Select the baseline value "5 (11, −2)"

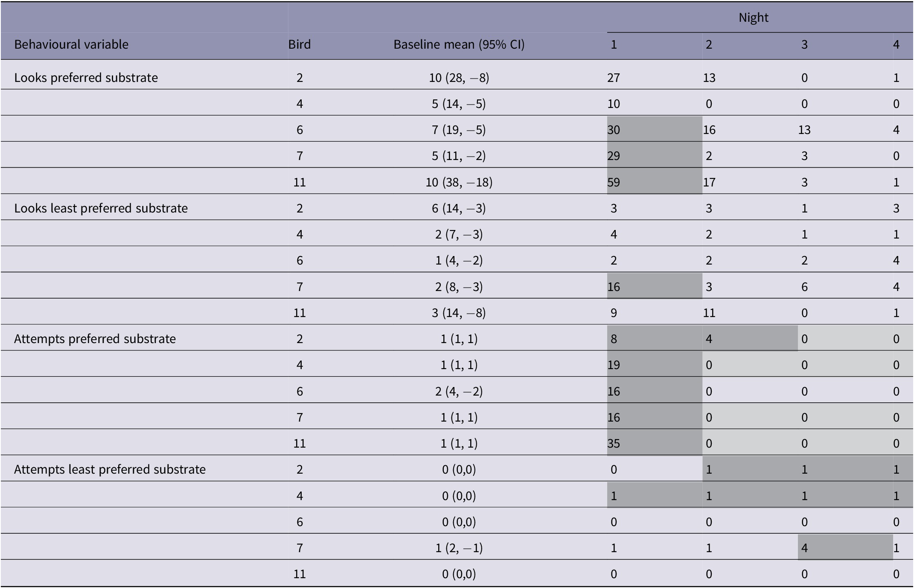[x=459, y=156]
